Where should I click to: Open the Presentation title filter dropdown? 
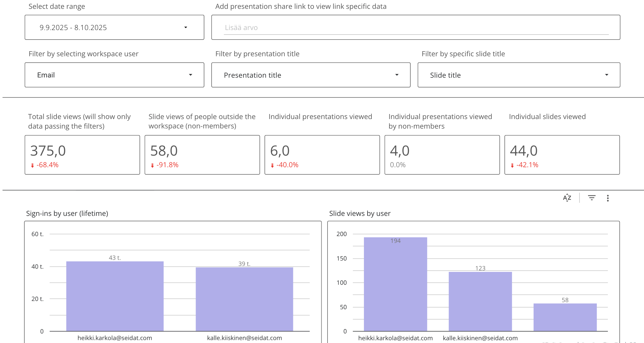click(397, 75)
